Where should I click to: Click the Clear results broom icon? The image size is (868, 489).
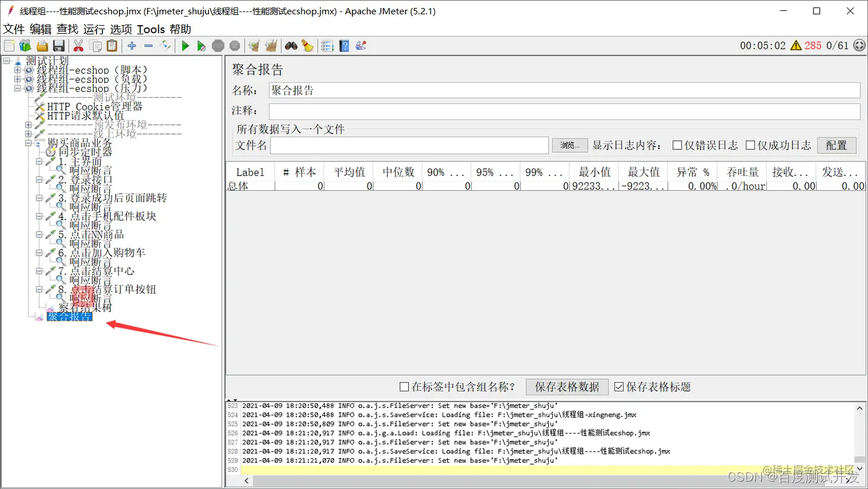(x=254, y=46)
